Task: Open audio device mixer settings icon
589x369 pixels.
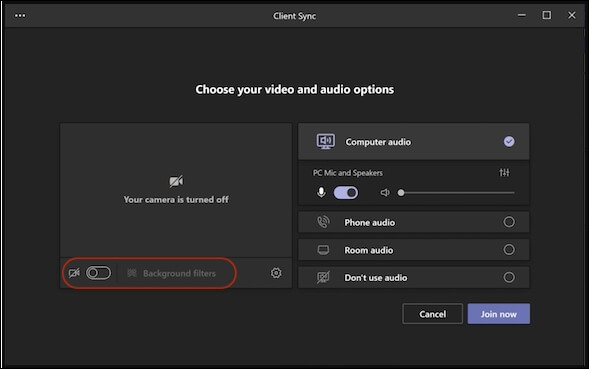Action: click(x=504, y=172)
